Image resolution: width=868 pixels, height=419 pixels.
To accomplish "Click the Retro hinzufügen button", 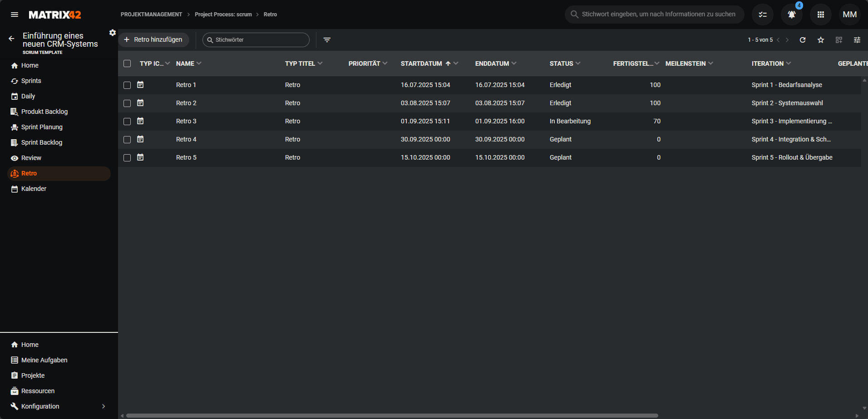I will 153,40.
